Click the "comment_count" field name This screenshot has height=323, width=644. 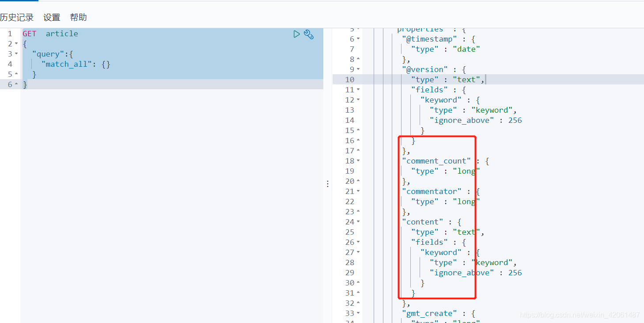click(436, 161)
